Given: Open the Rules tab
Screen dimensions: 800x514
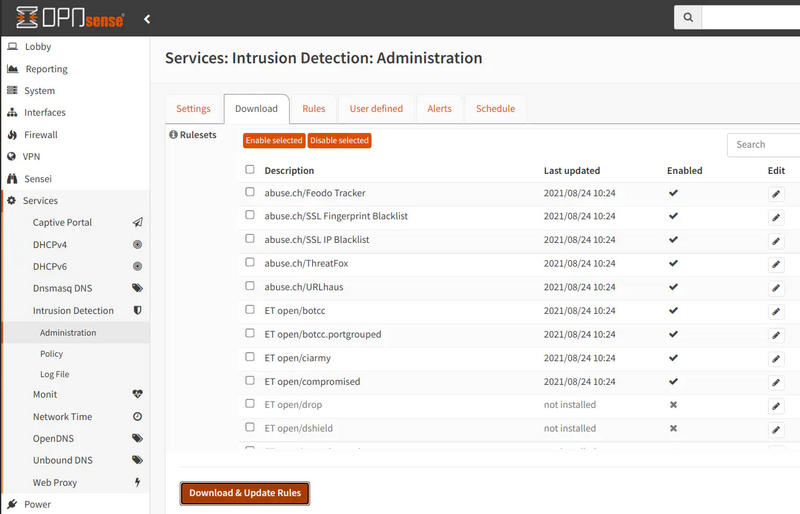Looking at the screenshot, I should [x=313, y=109].
